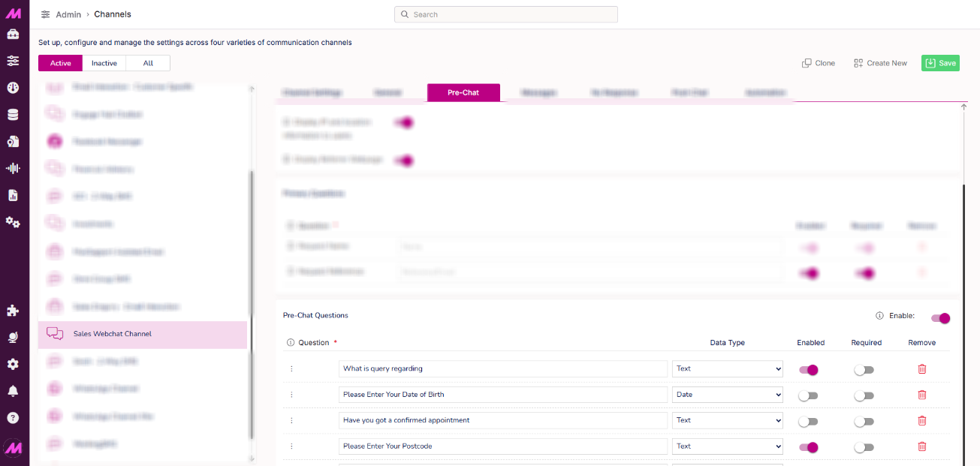Open the help question mark icon
The image size is (980, 466).
[13, 418]
